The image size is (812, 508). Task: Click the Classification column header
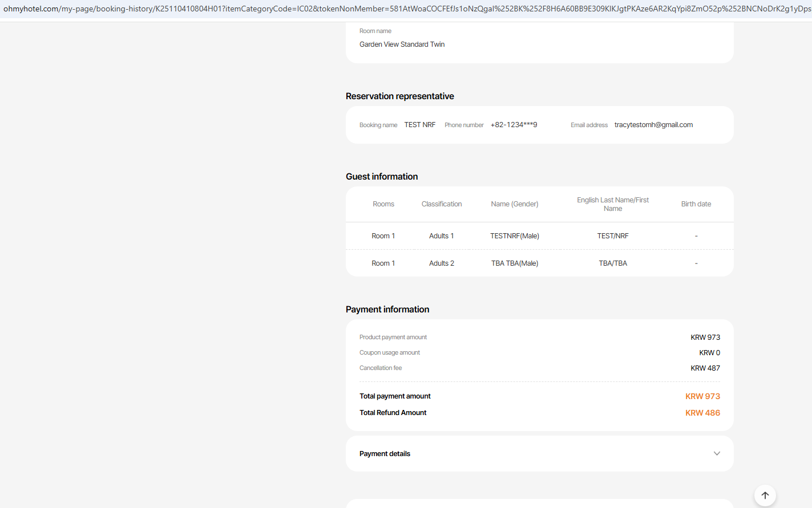(x=442, y=204)
